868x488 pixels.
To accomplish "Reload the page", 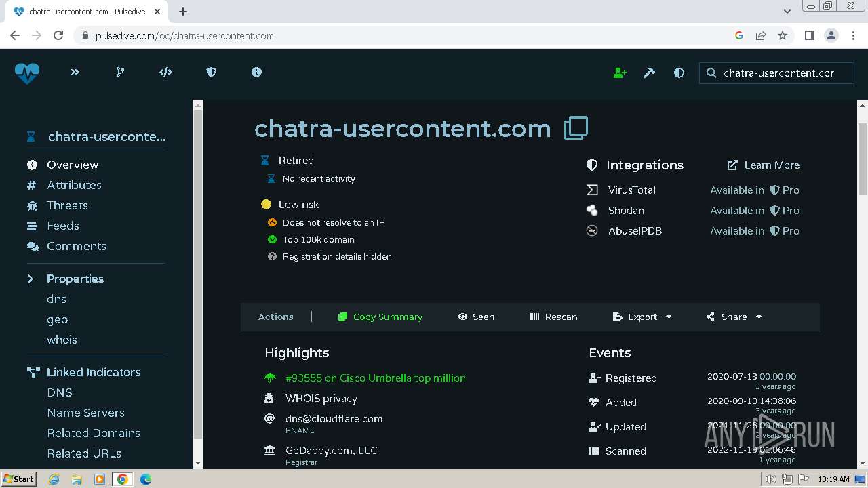I will pyautogui.click(x=58, y=35).
